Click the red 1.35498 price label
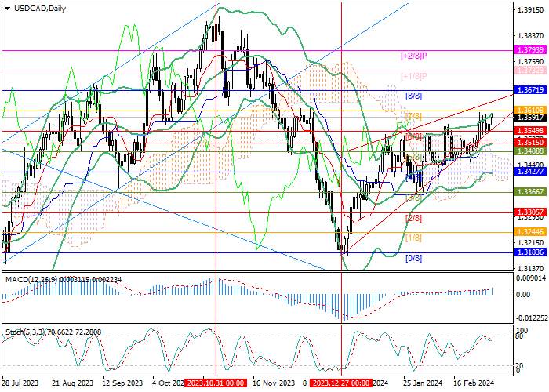 point(530,131)
